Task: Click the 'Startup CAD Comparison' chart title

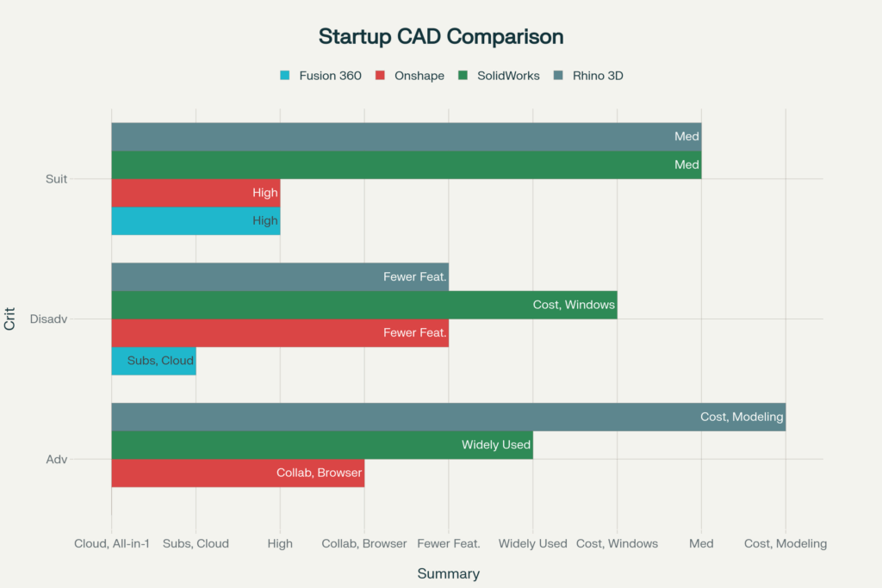Action: 441,37
